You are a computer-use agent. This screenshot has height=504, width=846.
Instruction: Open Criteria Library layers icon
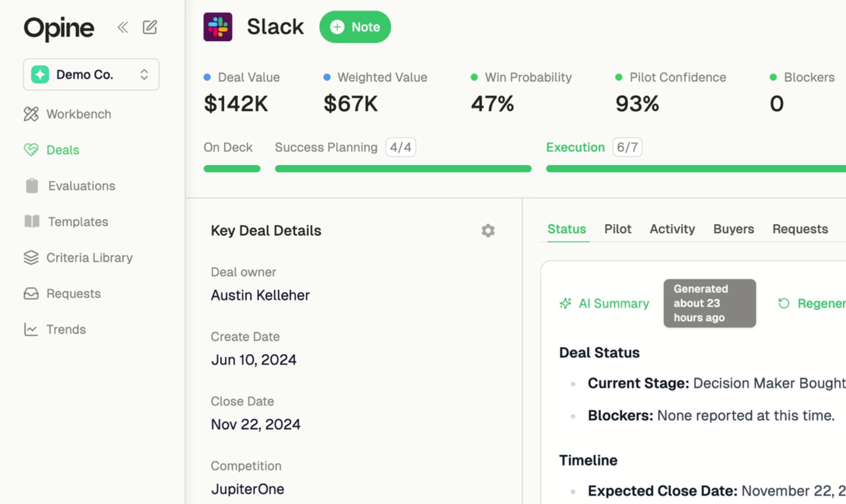[31, 257]
